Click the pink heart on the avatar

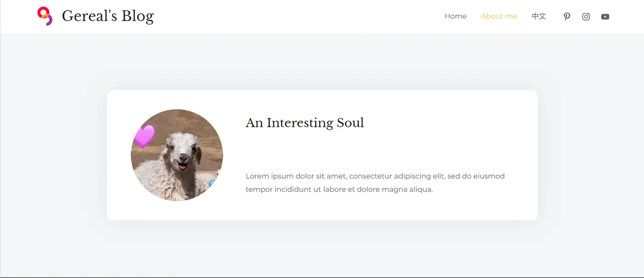point(144,136)
